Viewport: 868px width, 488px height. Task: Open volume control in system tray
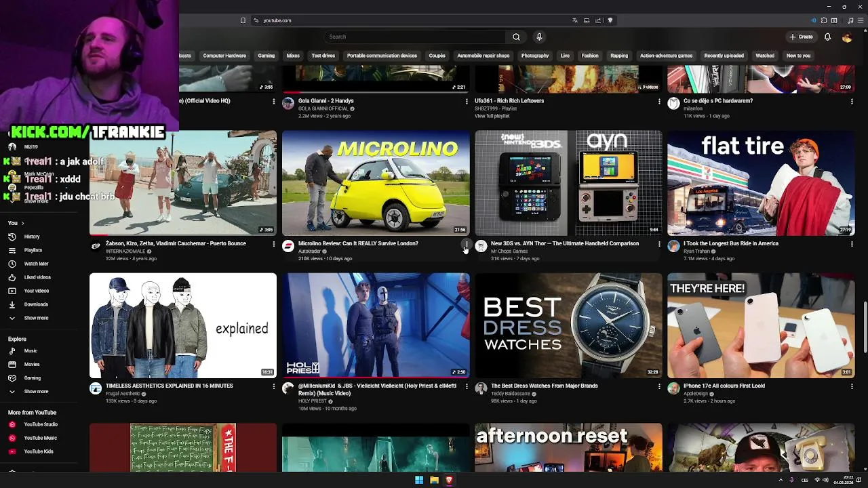tap(825, 481)
